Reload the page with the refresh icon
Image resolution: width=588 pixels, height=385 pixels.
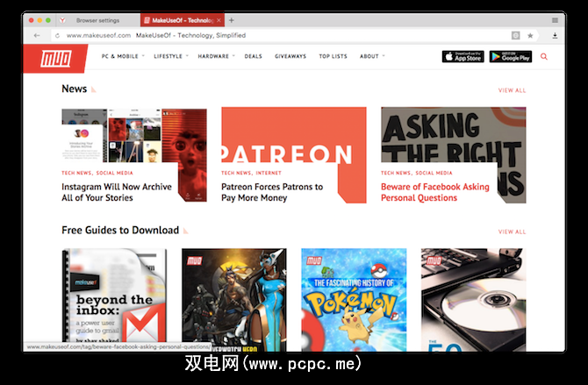(x=57, y=36)
